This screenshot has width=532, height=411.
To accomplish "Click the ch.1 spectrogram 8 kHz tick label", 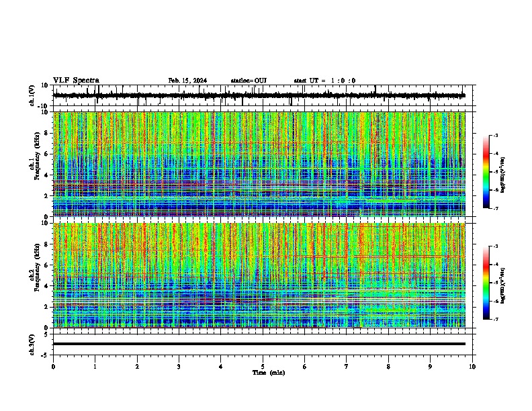I will click(x=46, y=133).
